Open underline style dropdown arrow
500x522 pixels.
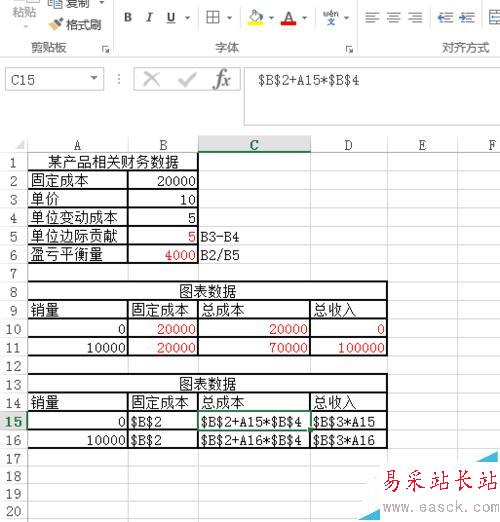pyautogui.click(x=188, y=17)
